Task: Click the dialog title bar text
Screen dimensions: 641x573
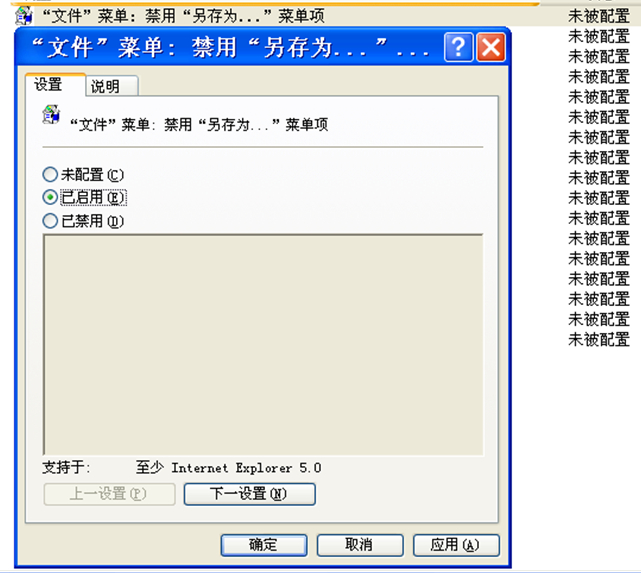Action: point(230,47)
